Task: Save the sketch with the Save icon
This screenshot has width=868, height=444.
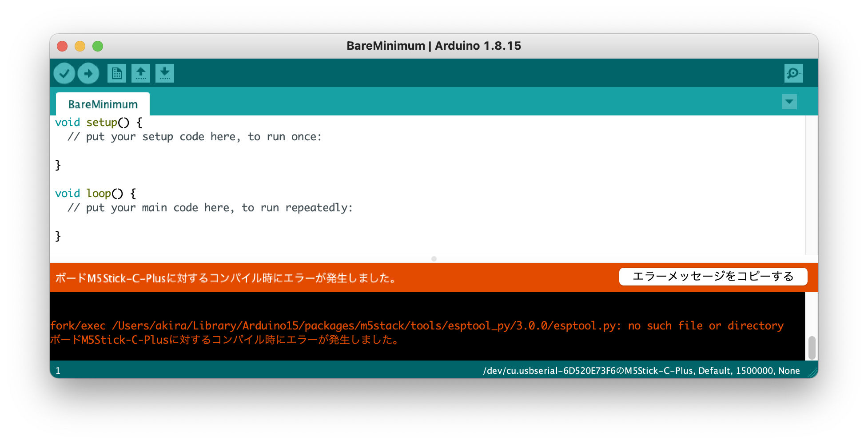Action: tap(165, 73)
